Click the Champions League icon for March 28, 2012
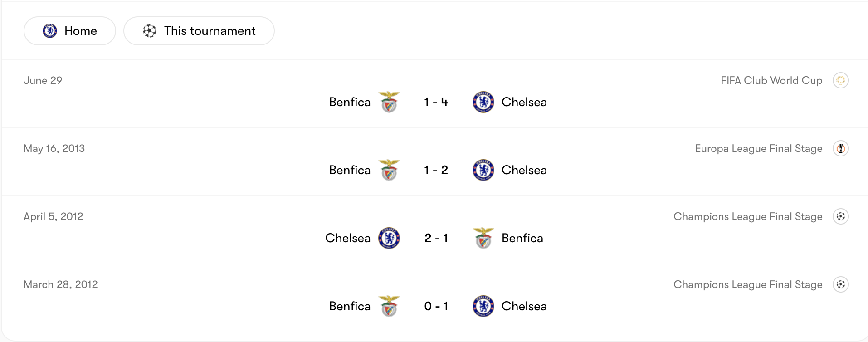The width and height of the screenshot is (868, 342). pos(840,284)
